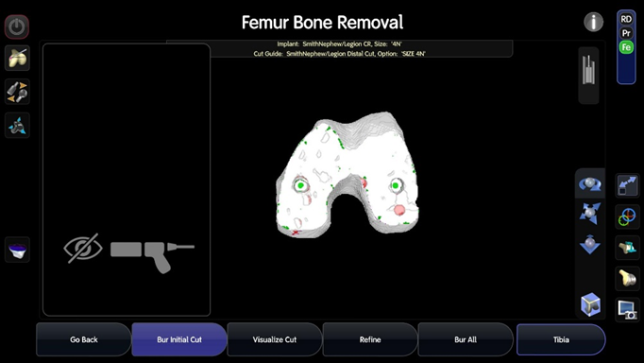The image size is (644, 363).
Task: Select the Bur All tab
Action: (466, 339)
